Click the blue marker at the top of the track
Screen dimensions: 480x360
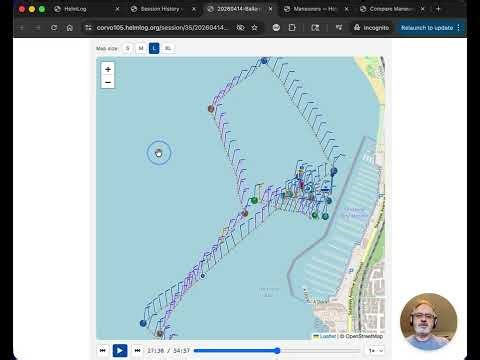[x=264, y=61]
